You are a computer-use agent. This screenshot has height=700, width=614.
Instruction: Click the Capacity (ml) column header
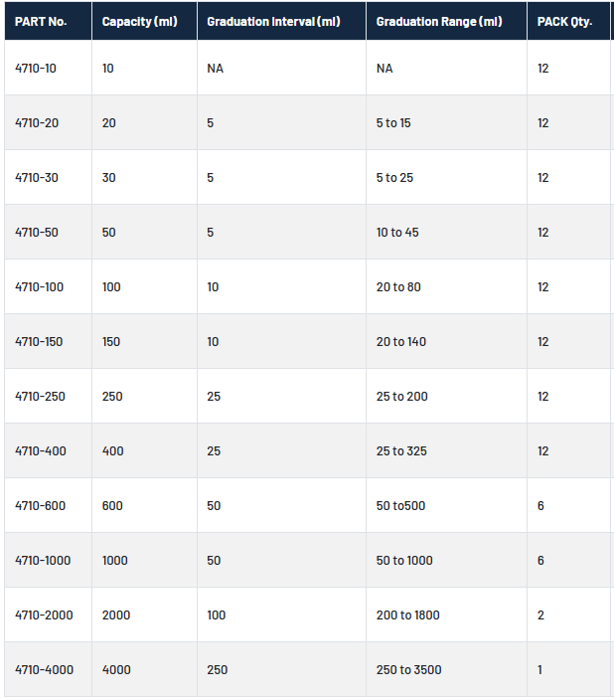coord(139,21)
